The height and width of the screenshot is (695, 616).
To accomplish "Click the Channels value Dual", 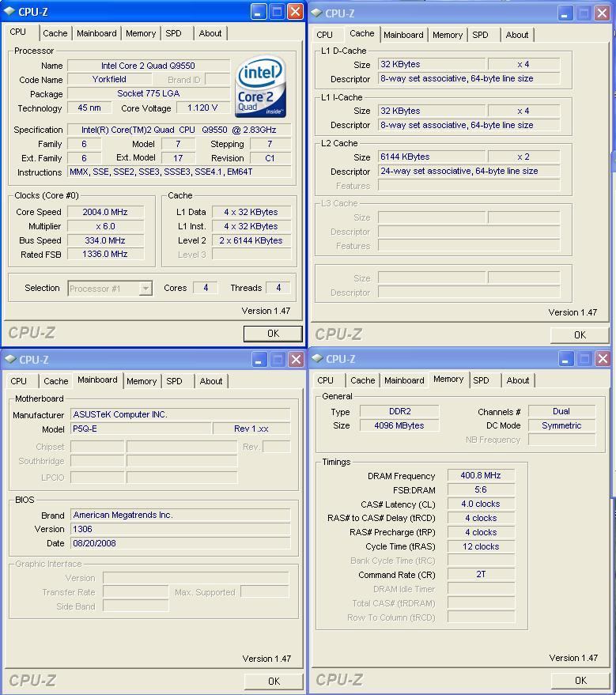I will [561, 411].
